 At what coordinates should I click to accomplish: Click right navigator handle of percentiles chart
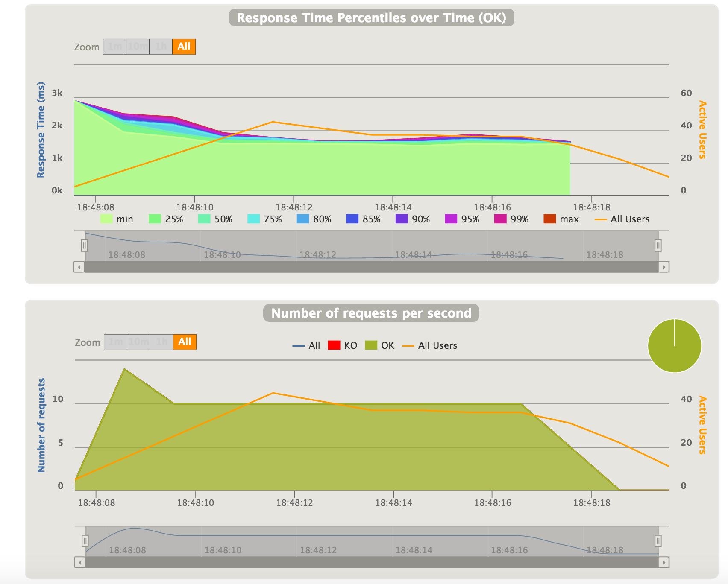658,245
